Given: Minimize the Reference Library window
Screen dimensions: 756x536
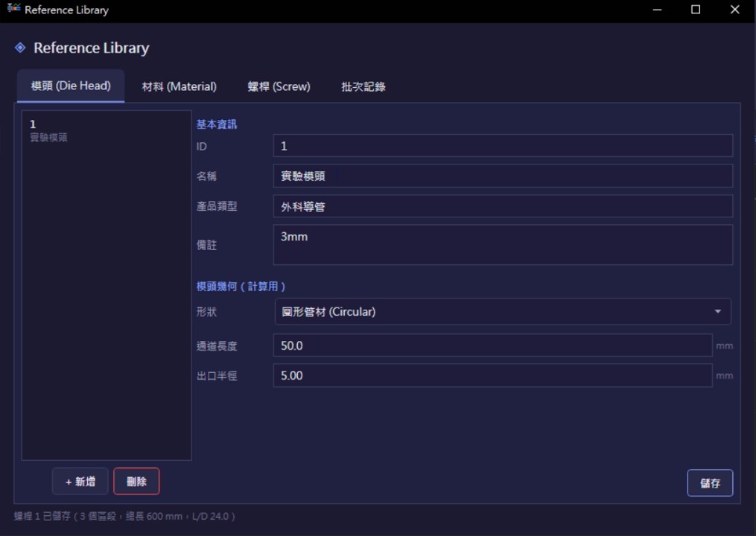Looking at the screenshot, I should [657, 10].
